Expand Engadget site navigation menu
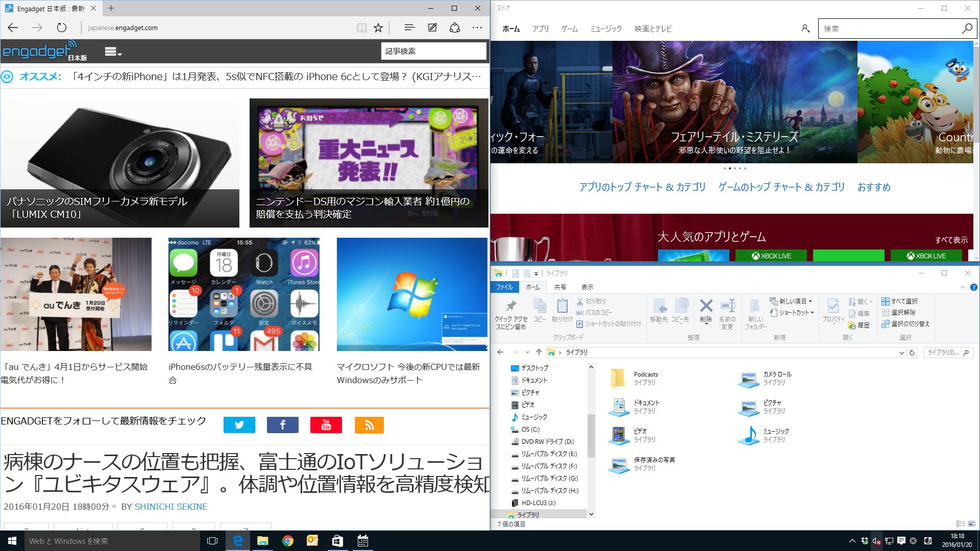Screen dimensions: 980x551 click(113, 52)
